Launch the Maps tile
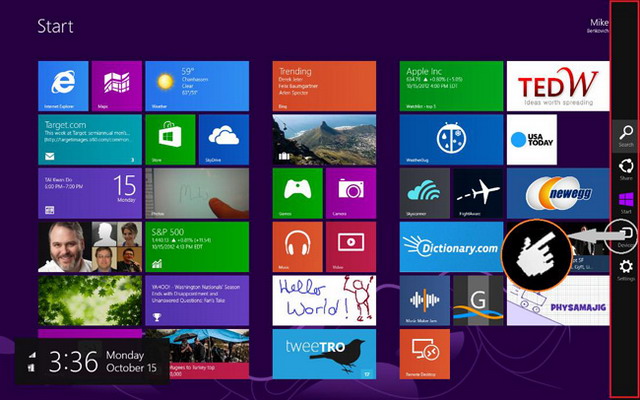The image size is (640, 400). (x=117, y=86)
